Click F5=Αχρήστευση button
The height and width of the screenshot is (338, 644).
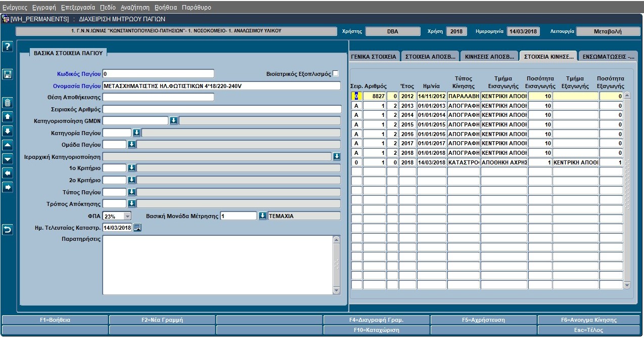point(484,320)
